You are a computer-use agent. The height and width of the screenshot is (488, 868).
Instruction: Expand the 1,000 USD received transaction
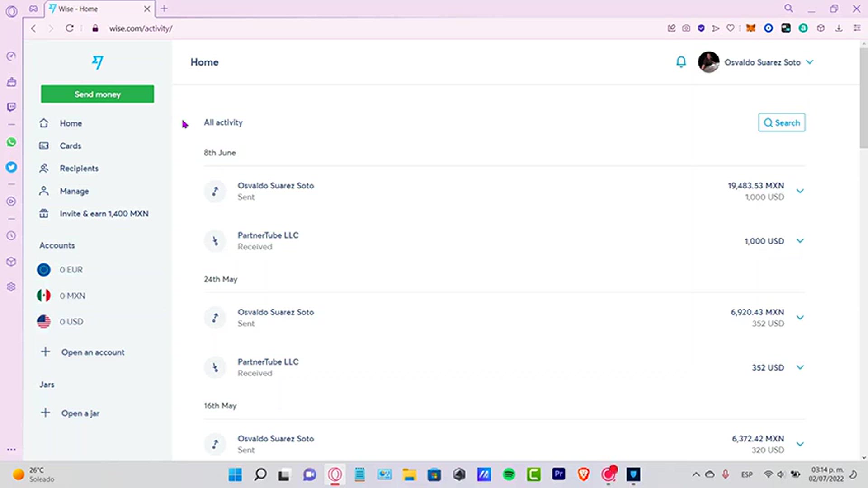click(800, 241)
